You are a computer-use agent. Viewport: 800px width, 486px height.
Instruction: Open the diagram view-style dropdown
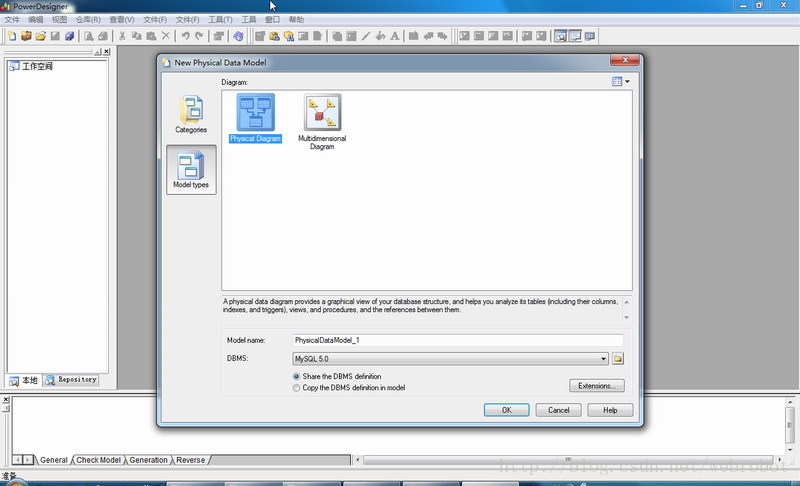[621, 82]
